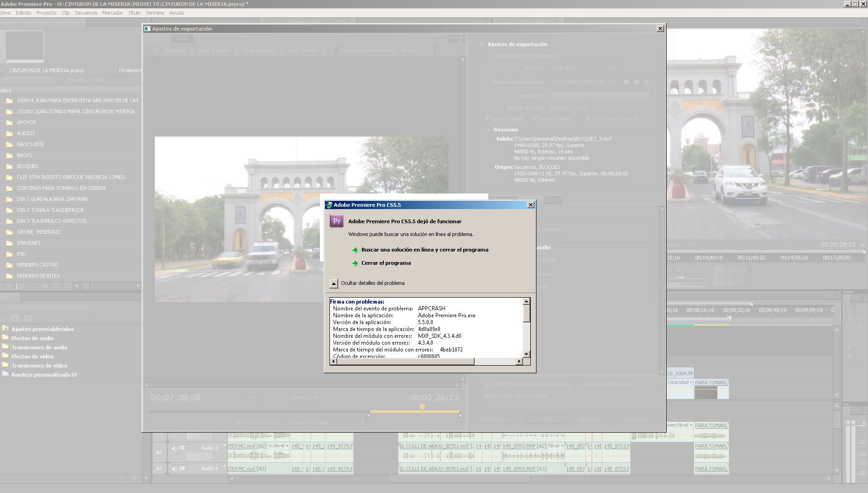Click 'Buscar una solución en línea y cerrar el programa'

click(x=425, y=250)
